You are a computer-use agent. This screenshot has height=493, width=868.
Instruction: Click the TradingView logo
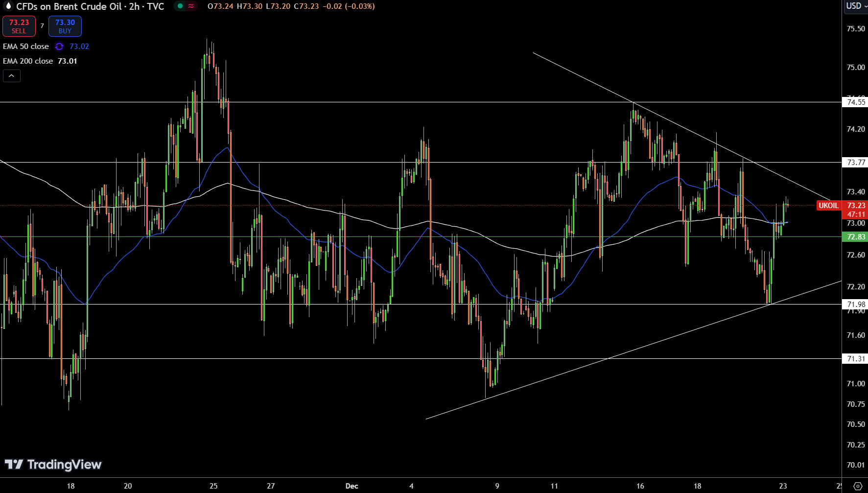click(53, 465)
